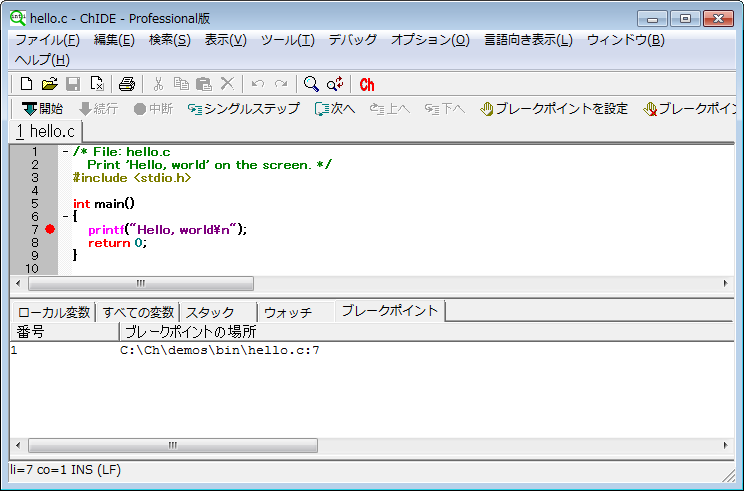Click the red Ch run icon
The height and width of the screenshot is (491, 744).
(x=367, y=84)
